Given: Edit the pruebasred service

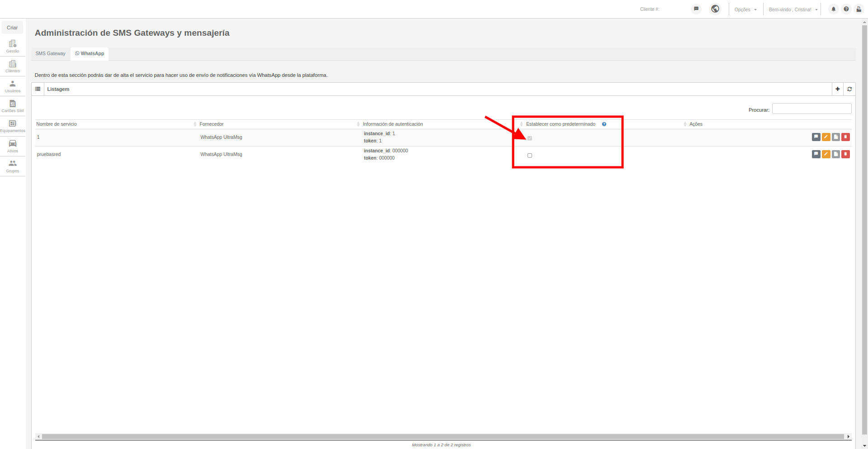Looking at the screenshot, I should click(x=826, y=154).
